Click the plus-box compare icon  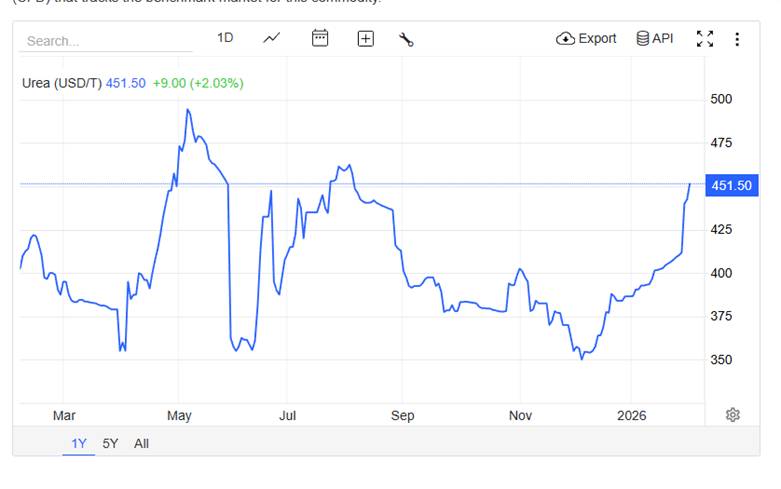pos(366,38)
